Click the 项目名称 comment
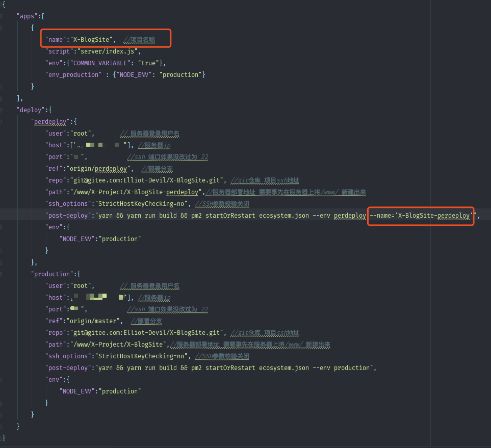Image resolution: width=491 pixels, height=448 pixels. (139, 40)
